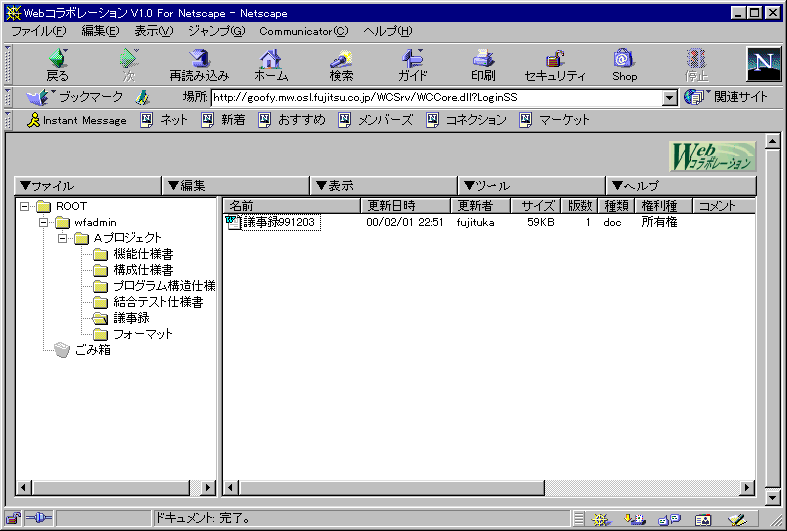Image resolution: width=787 pixels, height=531 pixels.
Task: Click the 更新日時 column header
Action: [391, 206]
